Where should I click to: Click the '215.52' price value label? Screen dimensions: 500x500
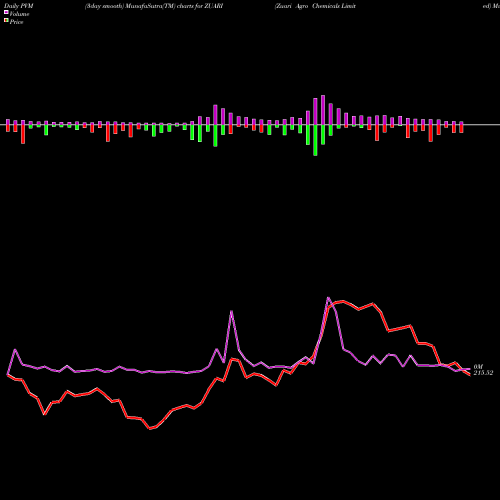coord(483,373)
